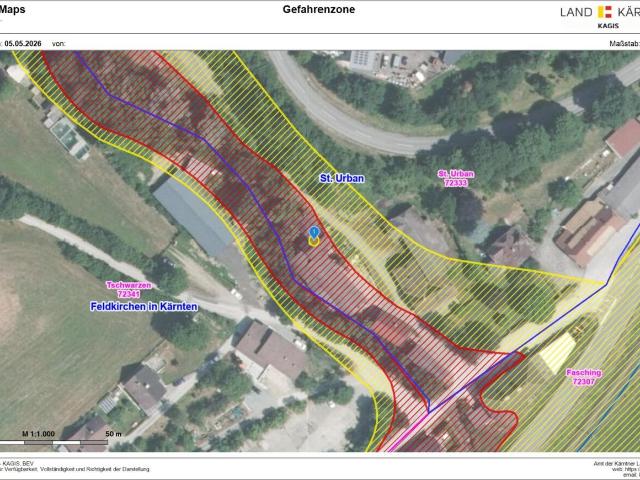
Task: Select the KAGIS label under the logo
Action: 608,26
